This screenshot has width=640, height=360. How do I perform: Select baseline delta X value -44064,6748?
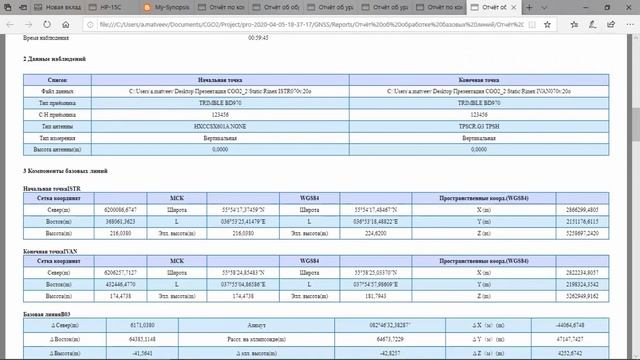570,325
